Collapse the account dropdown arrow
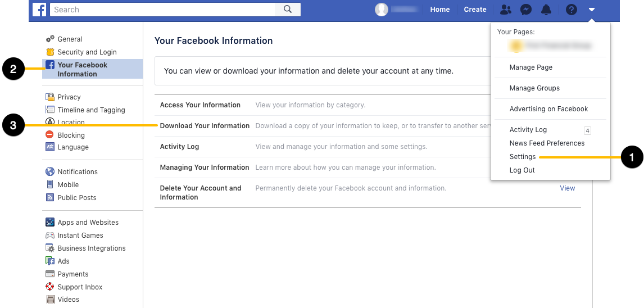This screenshot has height=308, width=644. [591, 10]
